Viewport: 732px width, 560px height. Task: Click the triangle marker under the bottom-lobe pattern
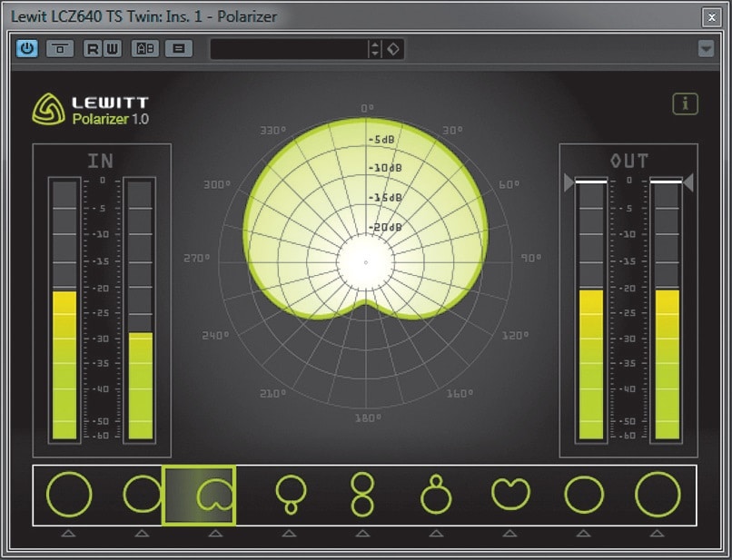point(289,533)
